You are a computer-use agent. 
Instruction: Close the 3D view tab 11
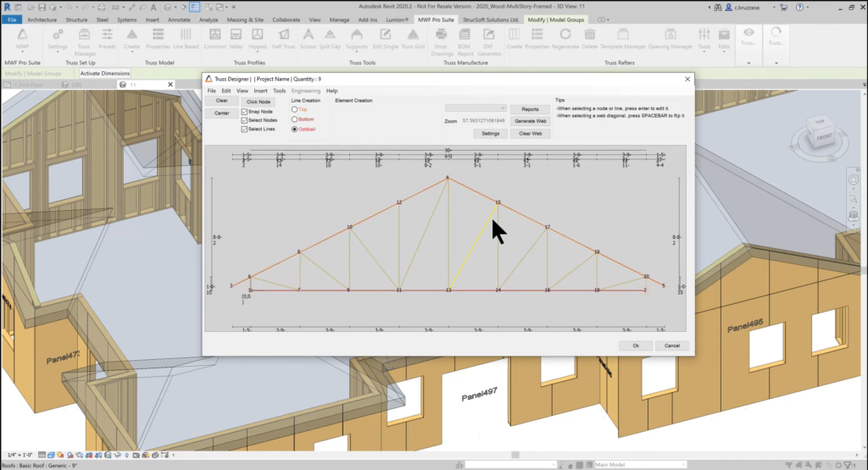pos(170,85)
